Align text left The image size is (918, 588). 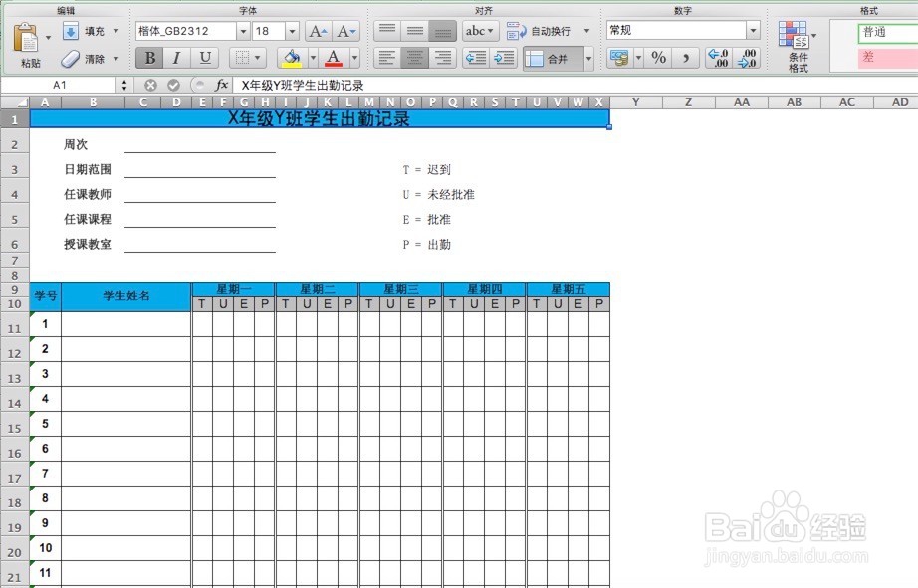pyautogui.click(x=387, y=58)
